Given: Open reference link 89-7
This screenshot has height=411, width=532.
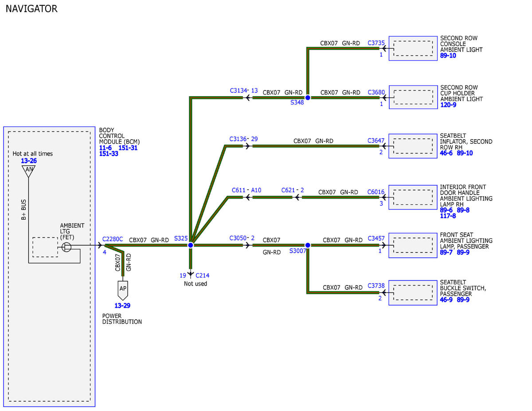Looking at the screenshot, I should coord(446,252).
